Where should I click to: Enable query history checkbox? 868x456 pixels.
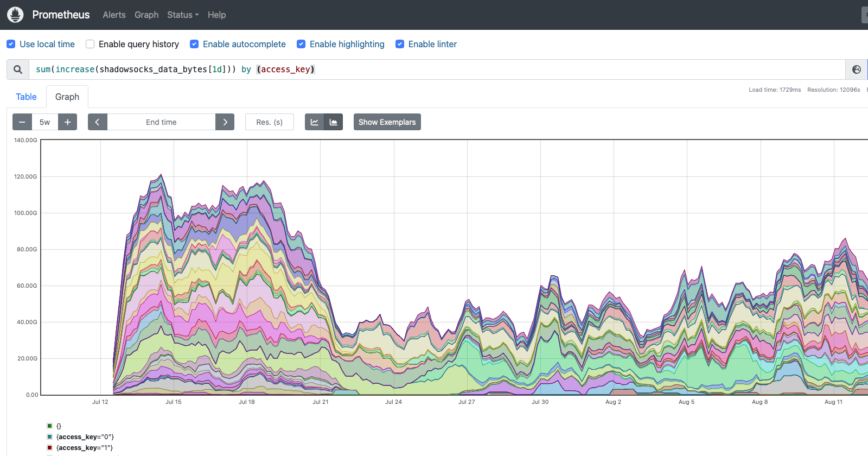pos(90,44)
